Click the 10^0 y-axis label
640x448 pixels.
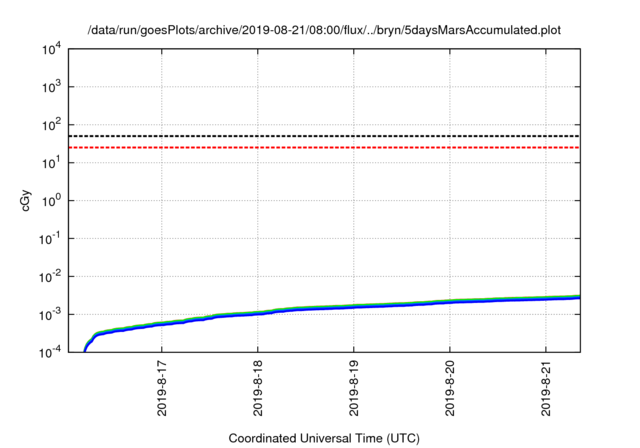tap(51, 201)
